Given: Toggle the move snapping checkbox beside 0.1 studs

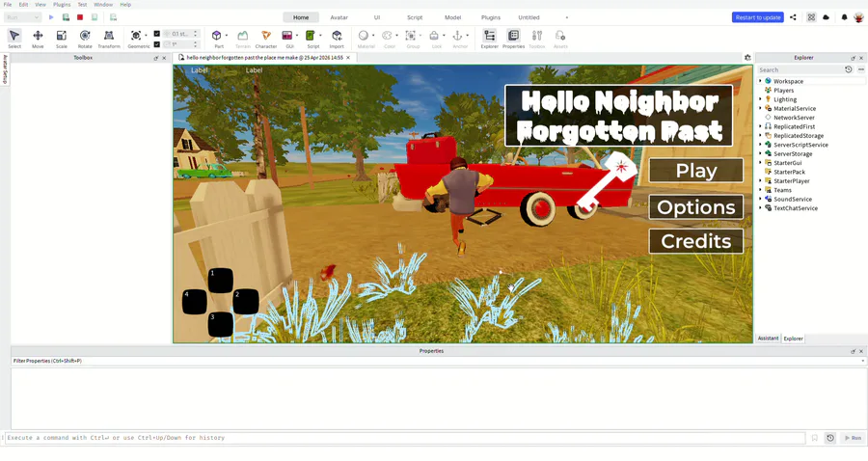Looking at the screenshot, I should click(x=156, y=34).
